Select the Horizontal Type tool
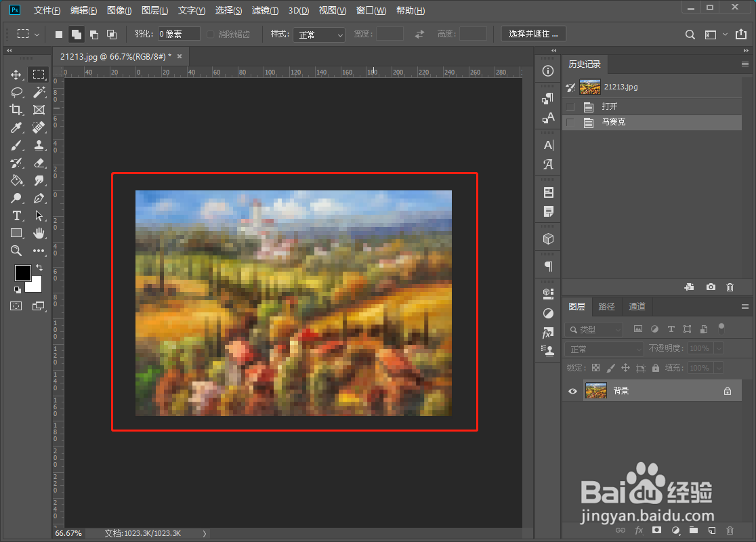Viewport: 756px width, 542px height. click(16, 215)
